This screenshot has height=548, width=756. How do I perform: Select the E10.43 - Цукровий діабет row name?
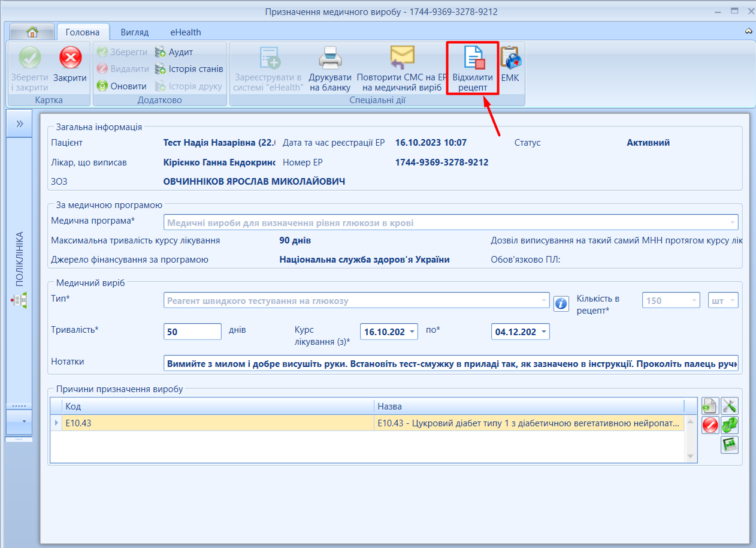pyautogui.click(x=529, y=423)
